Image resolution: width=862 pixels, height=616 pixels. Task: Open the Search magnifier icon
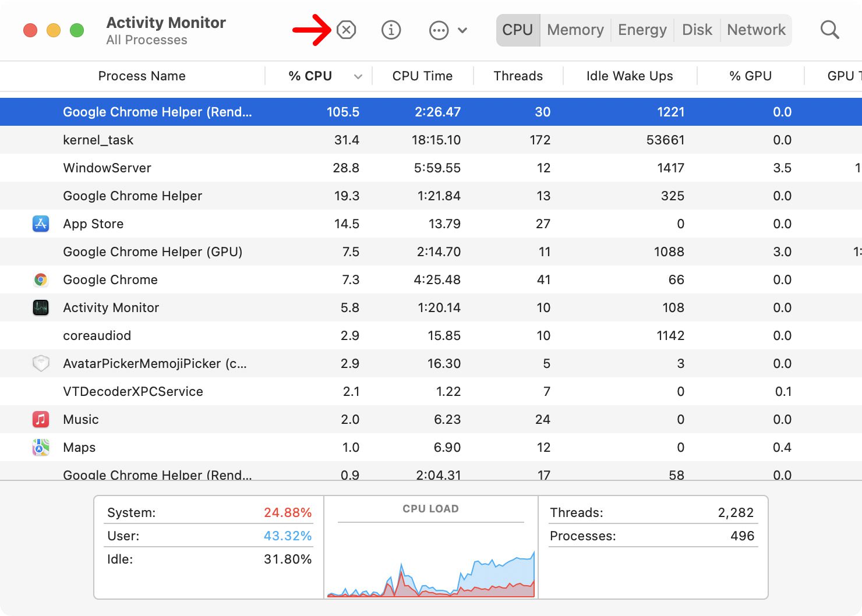829,30
